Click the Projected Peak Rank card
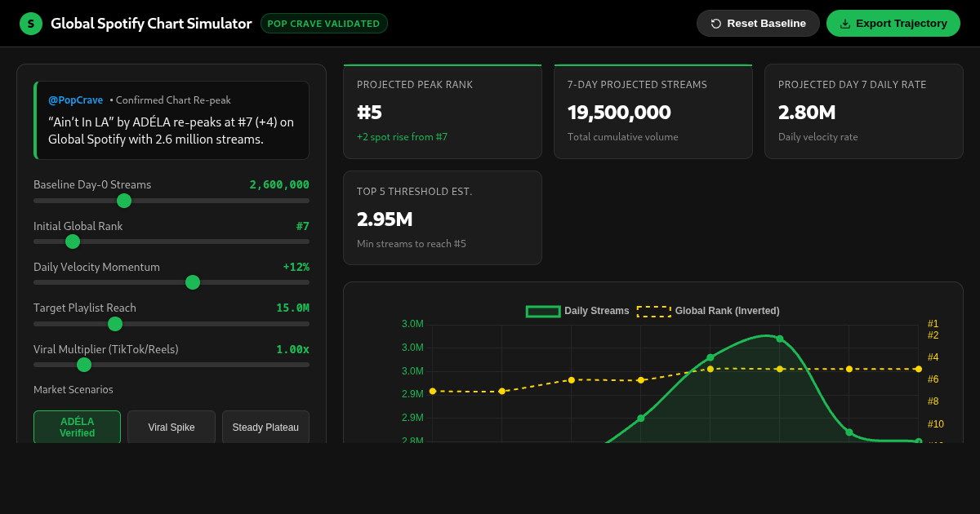The width and height of the screenshot is (980, 514). tap(443, 112)
